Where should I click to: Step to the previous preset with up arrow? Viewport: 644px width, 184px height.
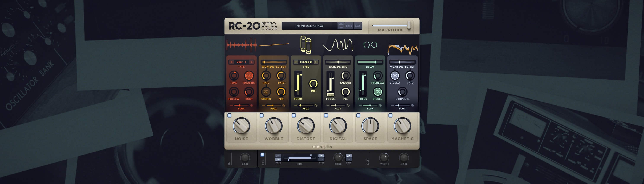tap(341, 24)
